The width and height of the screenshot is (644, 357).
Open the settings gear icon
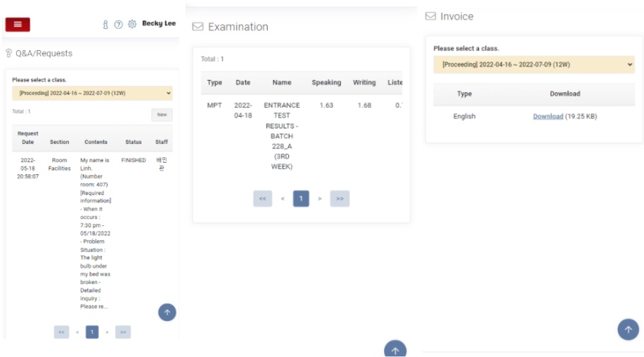click(132, 24)
